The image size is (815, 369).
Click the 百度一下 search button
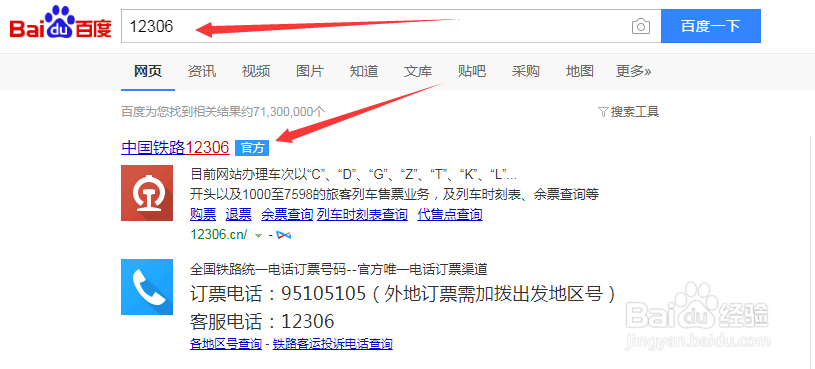tap(711, 26)
